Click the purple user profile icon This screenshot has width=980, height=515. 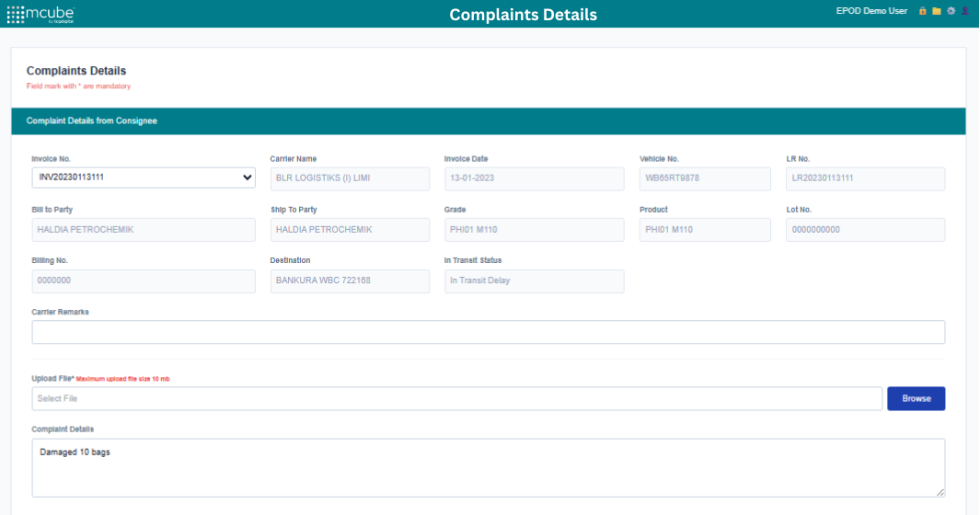pos(965,11)
